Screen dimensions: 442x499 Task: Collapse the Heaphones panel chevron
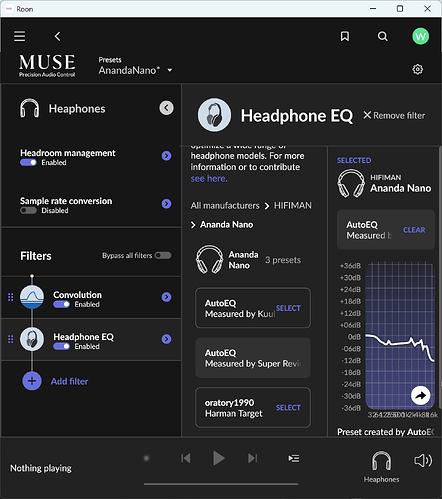166,108
